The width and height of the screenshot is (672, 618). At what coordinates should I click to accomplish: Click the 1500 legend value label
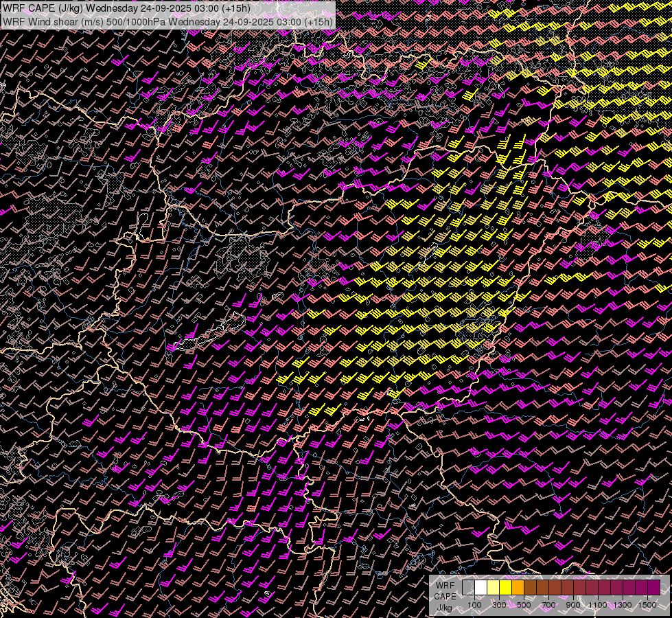(647, 605)
